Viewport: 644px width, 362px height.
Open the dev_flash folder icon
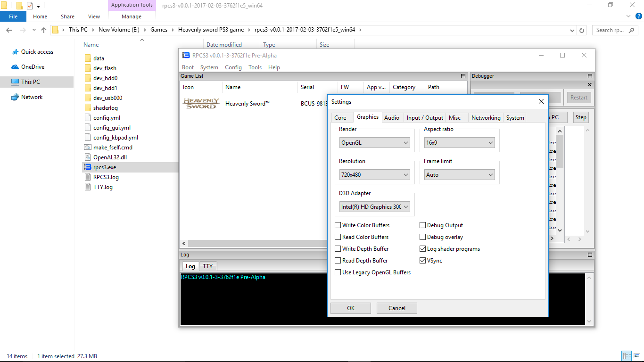pos(87,68)
